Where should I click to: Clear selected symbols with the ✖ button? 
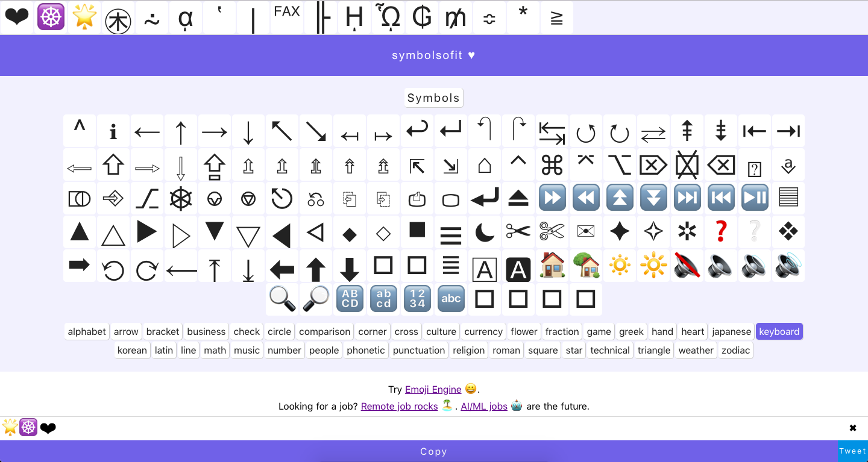(x=853, y=428)
